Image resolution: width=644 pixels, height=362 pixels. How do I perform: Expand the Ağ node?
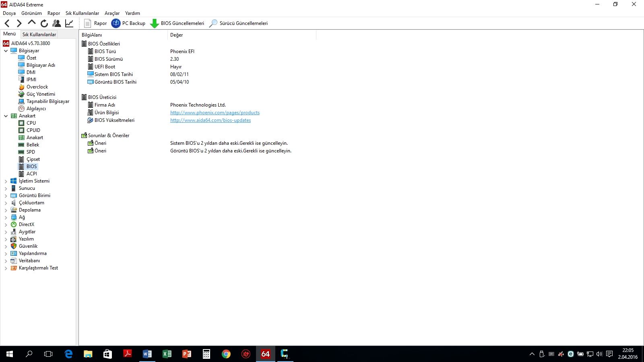(6, 217)
